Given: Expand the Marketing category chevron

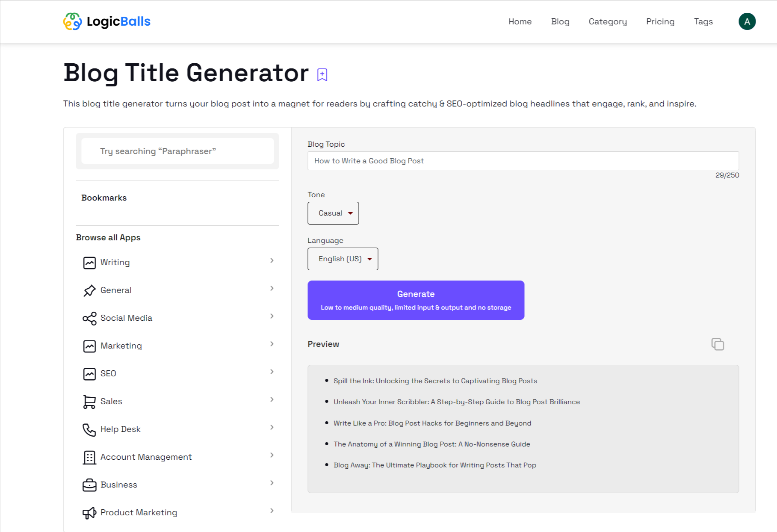Looking at the screenshot, I should point(272,344).
